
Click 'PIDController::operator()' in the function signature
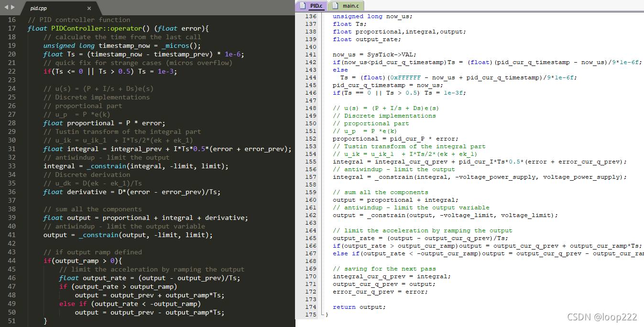pos(100,28)
